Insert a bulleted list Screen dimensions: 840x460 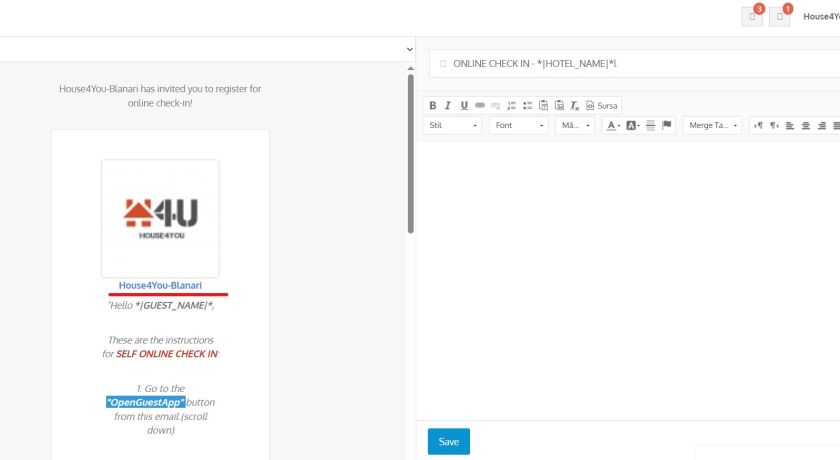pyautogui.click(x=528, y=105)
